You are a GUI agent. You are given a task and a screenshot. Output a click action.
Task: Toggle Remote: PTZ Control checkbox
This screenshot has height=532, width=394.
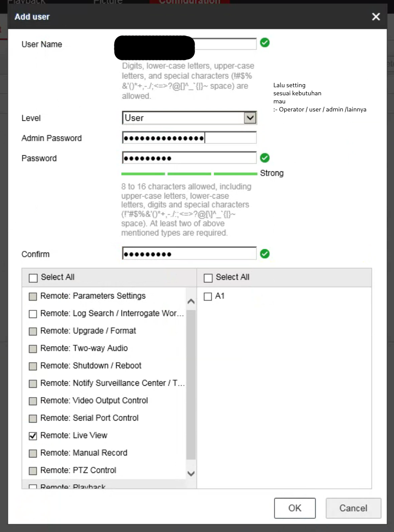point(33,471)
